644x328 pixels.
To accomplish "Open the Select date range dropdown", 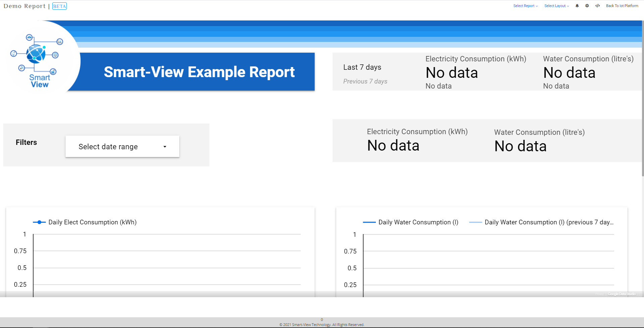I will [122, 147].
